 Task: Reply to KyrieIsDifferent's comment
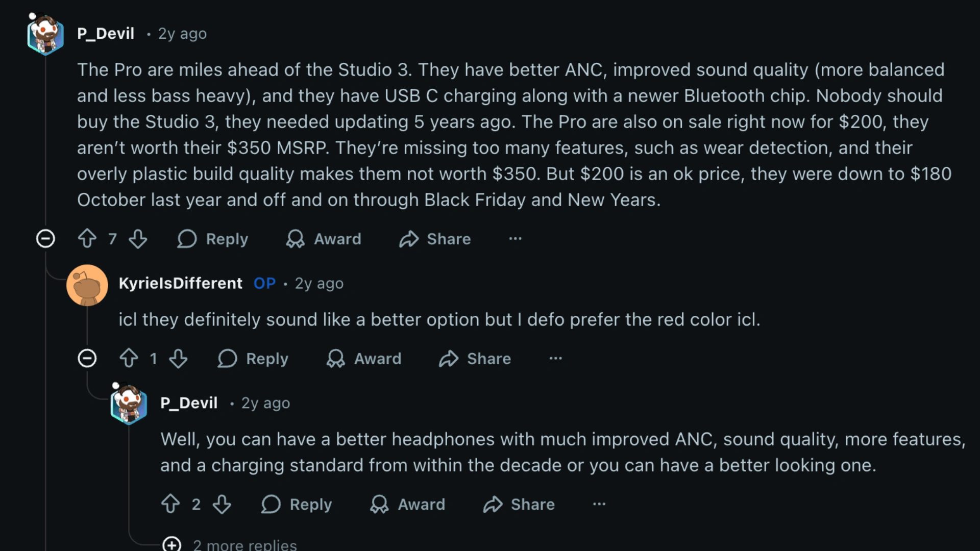[x=253, y=359]
